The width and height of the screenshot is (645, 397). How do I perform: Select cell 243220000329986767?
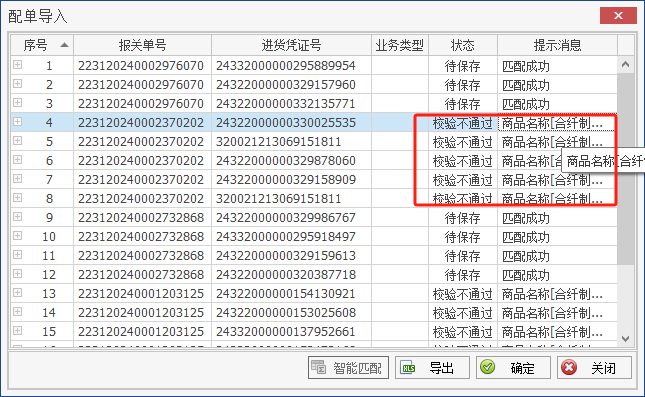point(291,218)
